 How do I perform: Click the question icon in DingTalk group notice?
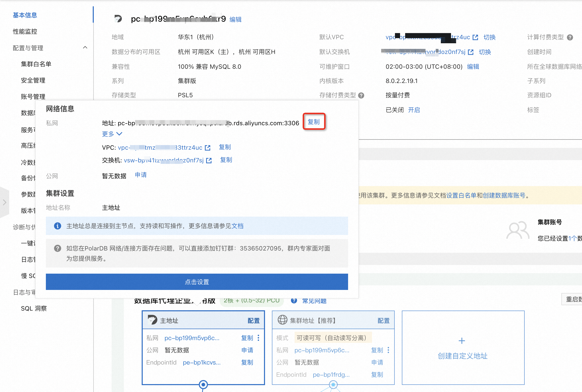58,248
